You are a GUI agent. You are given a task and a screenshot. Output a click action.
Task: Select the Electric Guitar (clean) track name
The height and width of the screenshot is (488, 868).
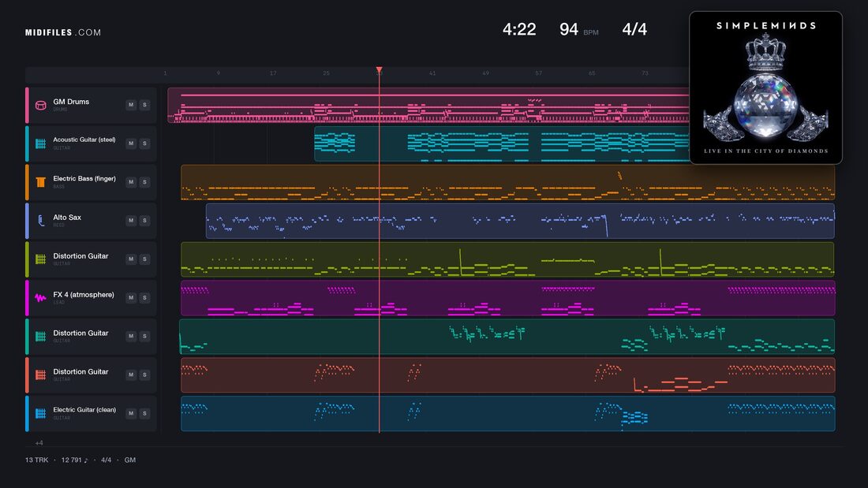tap(84, 410)
